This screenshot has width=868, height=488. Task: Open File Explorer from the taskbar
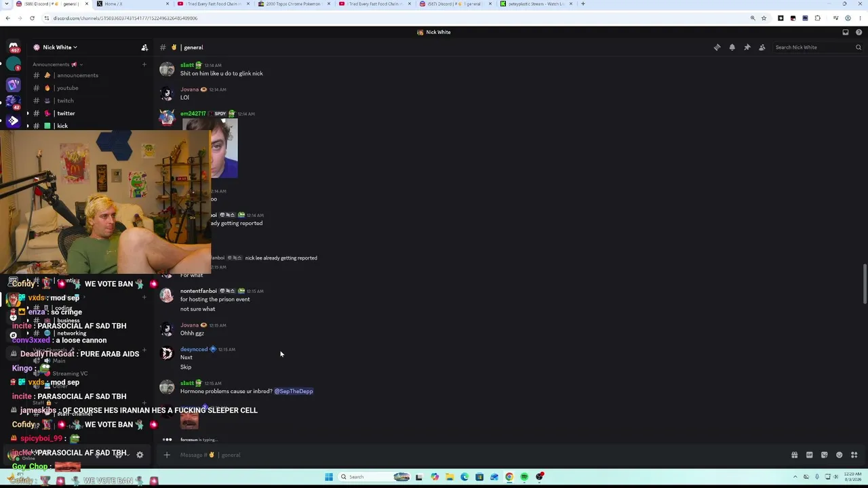(x=450, y=477)
